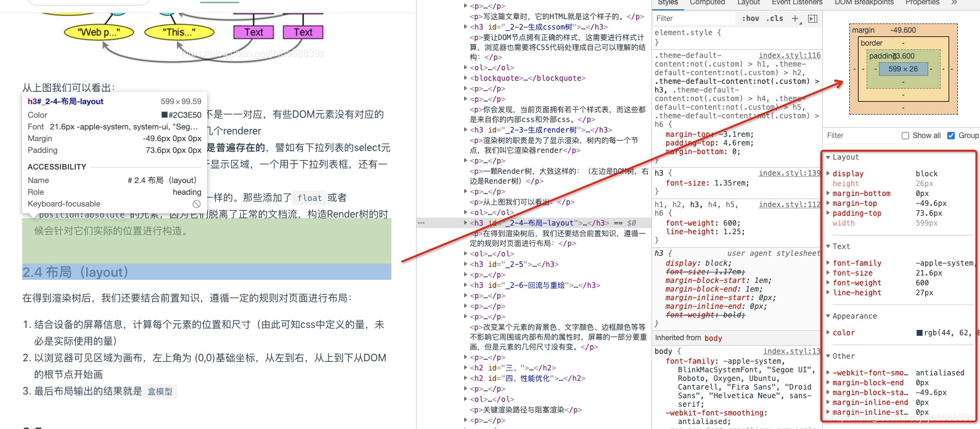Expand the h3 _2-3-生成render树 node

(x=465, y=130)
